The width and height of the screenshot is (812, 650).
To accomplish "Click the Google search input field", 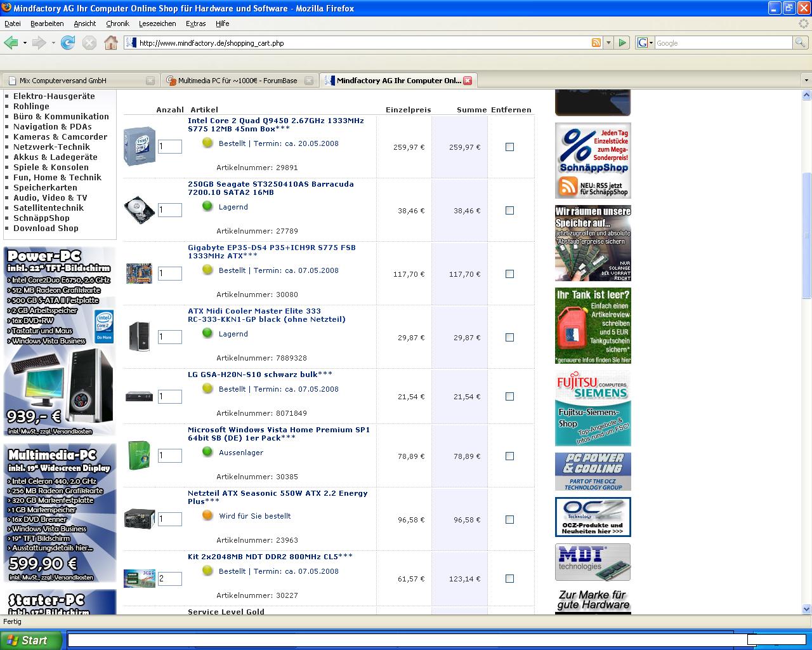I will pos(723,43).
